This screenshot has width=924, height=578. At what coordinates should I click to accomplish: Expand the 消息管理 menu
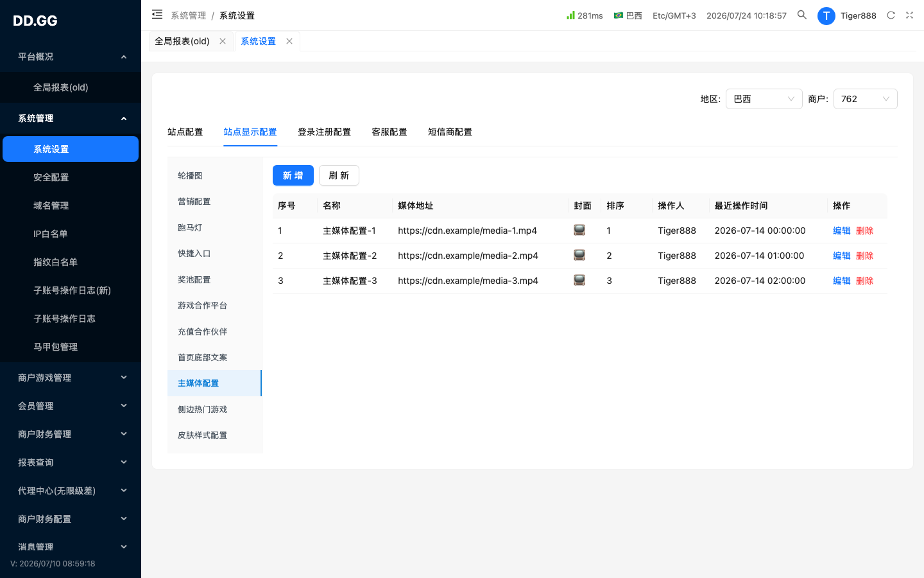point(71,547)
